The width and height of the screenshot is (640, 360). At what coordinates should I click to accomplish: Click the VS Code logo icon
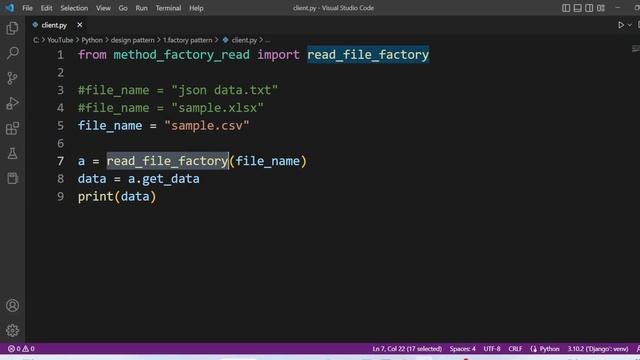pyautogui.click(x=9, y=8)
